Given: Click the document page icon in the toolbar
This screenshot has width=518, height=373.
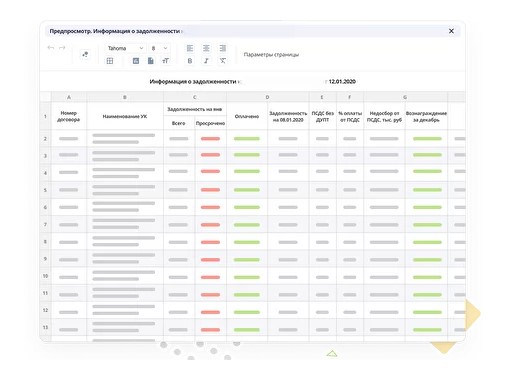Looking at the screenshot, I should pyautogui.click(x=151, y=61).
